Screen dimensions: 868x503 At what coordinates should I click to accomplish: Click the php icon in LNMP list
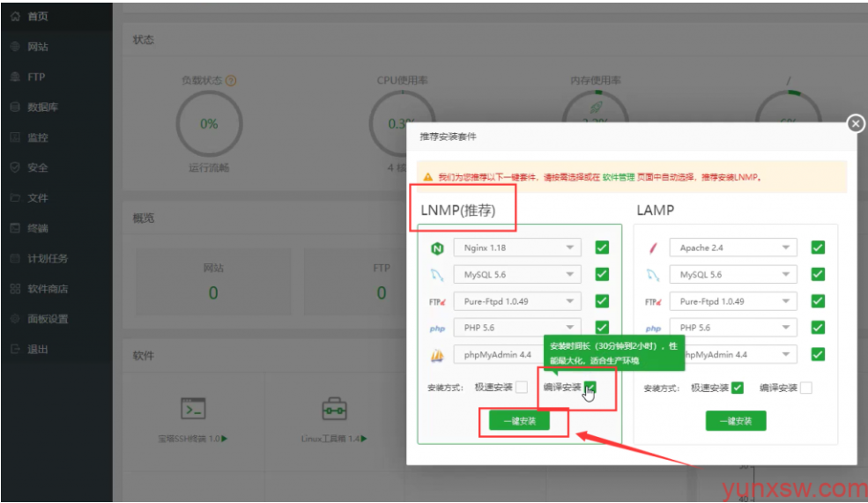point(437,329)
